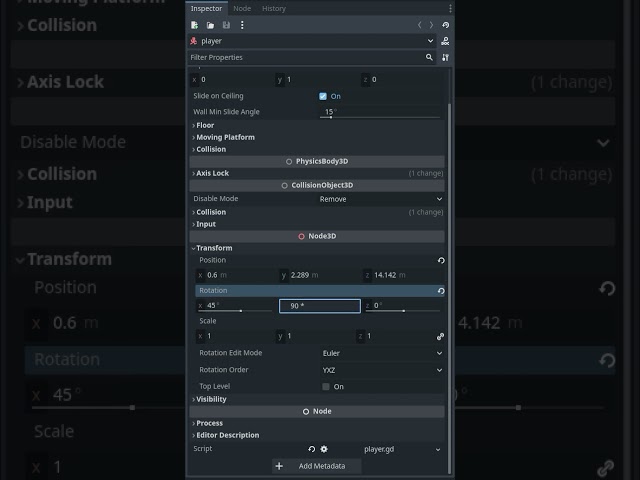Create a new resource icon

pos(194,25)
